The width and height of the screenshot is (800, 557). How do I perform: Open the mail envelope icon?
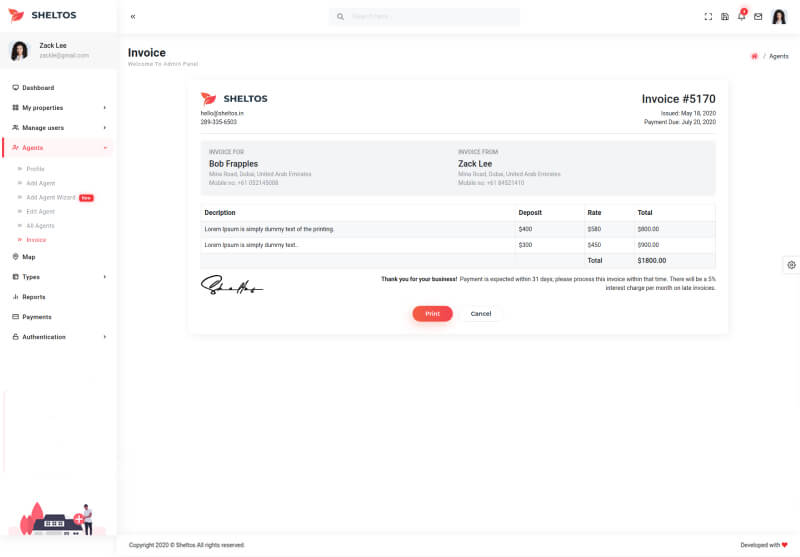click(x=758, y=17)
